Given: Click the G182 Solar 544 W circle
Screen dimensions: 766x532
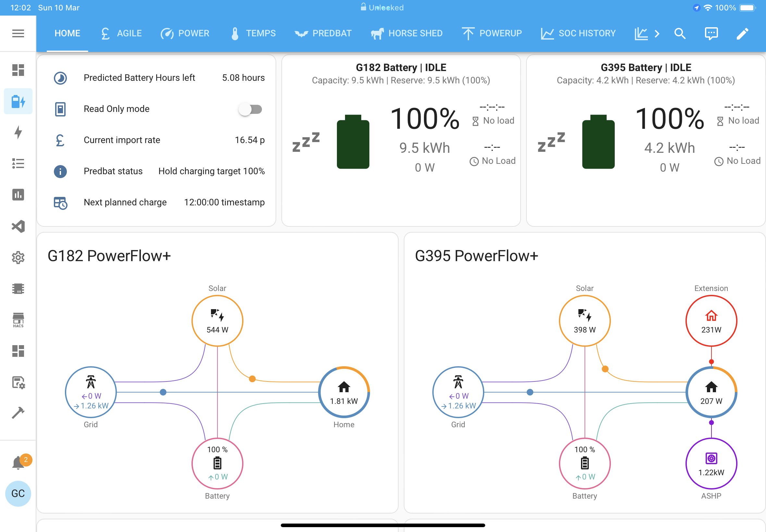Looking at the screenshot, I should [x=217, y=321].
